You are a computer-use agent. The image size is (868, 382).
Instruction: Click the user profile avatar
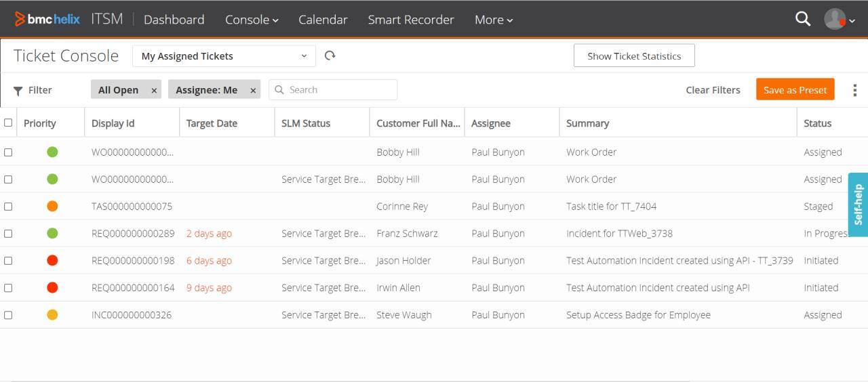(x=835, y=19)
